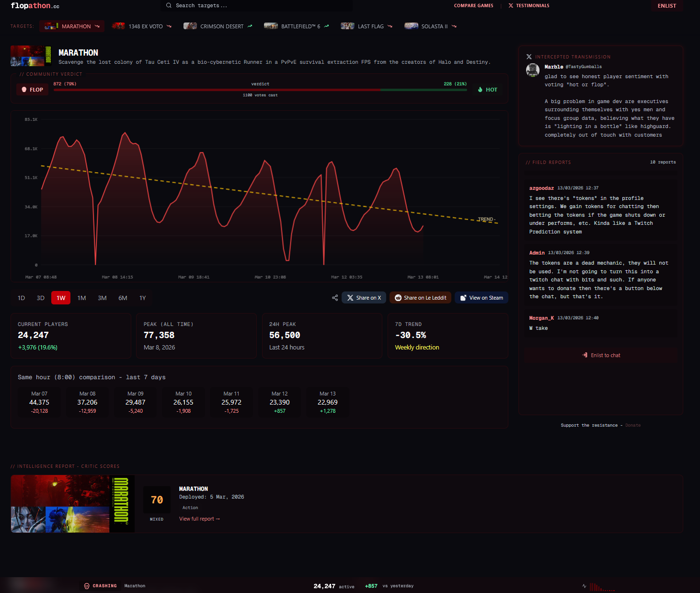Open the Donate link
Image resolution: width=700 pixels, height=593 pixels.
point(633,425)
